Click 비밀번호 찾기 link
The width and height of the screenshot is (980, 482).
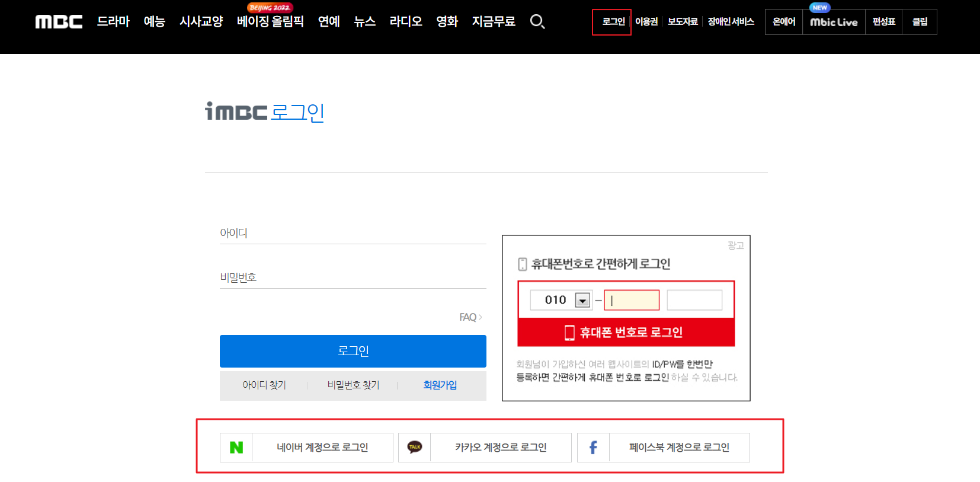tap(353, 385)
